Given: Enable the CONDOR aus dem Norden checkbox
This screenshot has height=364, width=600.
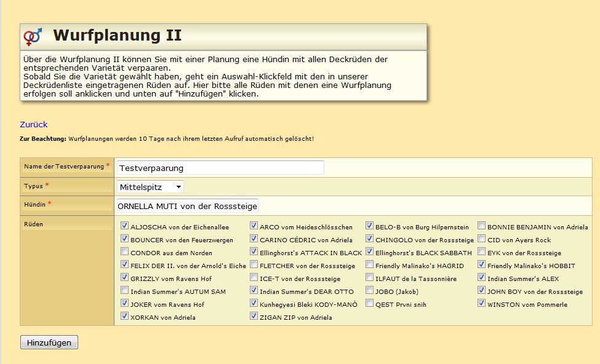Looking at the screenshot, I should pyautogui.click(x=125, y=252).
